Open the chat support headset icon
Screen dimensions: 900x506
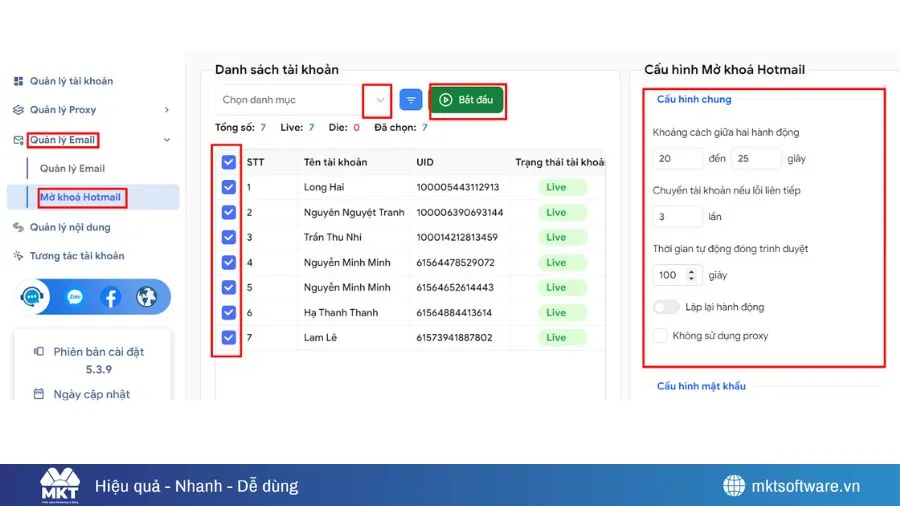32,297
